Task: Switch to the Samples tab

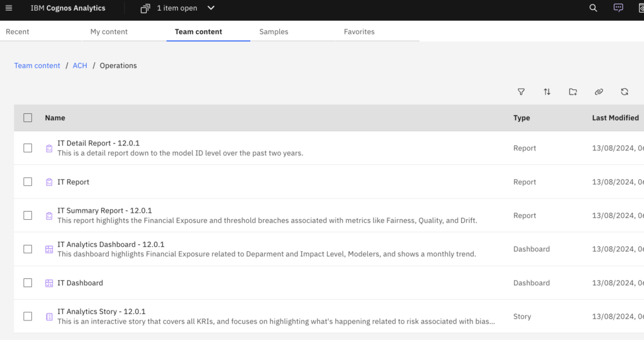Action: (x=274, y=31)
